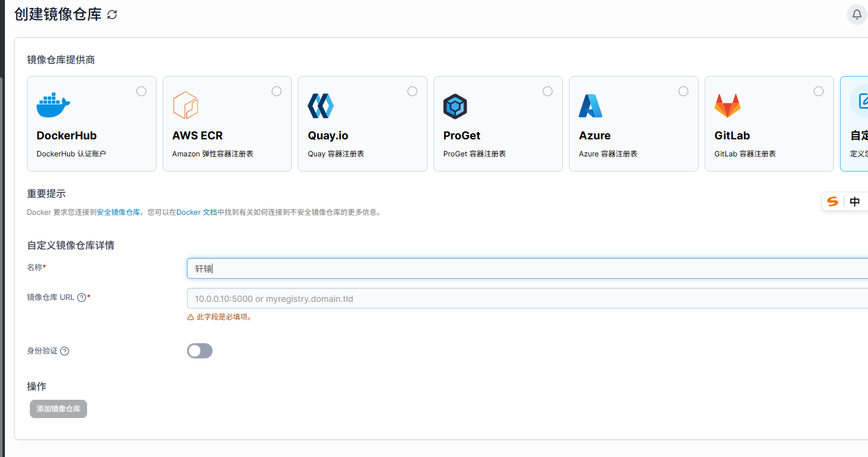Viewport: 868px width, 457px height.
Task: Click the DockerHub card title
Action: [x=66, y=136]
